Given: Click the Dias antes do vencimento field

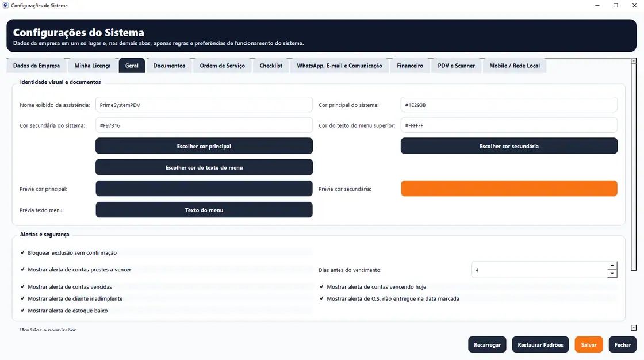Looking at the screenshot, I should point(539,270).
